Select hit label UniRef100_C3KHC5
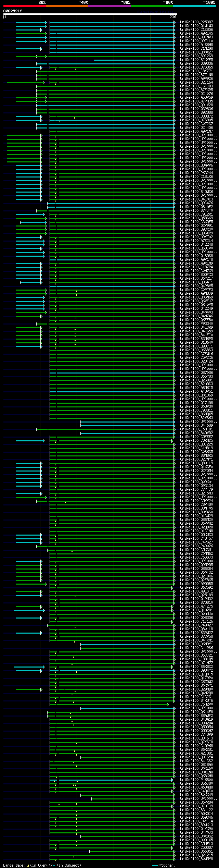Screen dimensions: 219x868 pyautogui.click(x=196, y=441)
